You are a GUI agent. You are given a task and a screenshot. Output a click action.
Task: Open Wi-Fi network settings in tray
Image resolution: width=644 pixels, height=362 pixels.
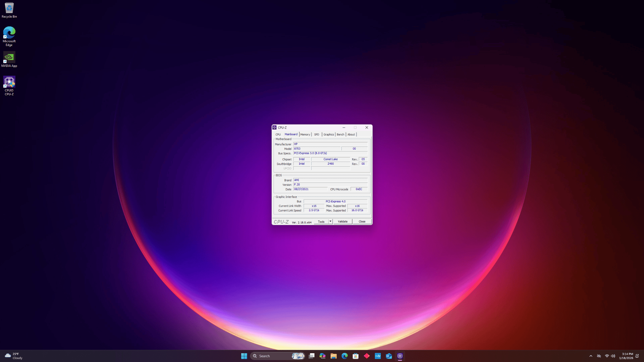pyautogui.click(x=607, y=356)
